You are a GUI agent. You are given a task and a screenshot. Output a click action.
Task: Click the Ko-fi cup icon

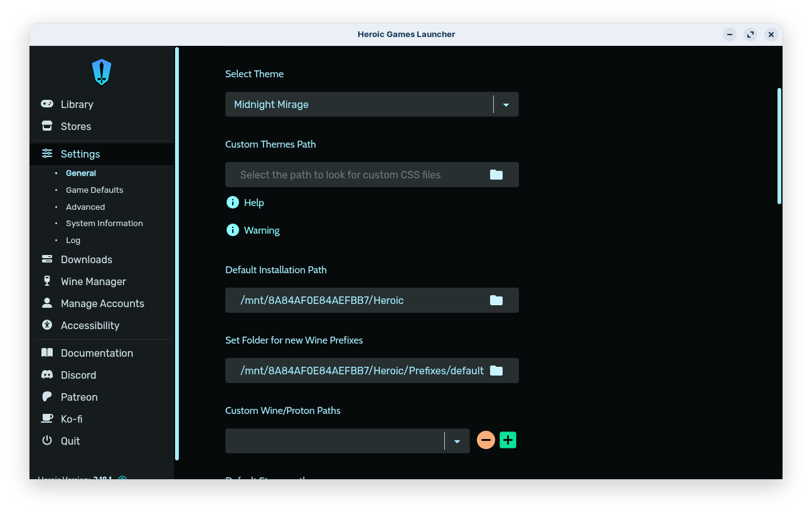[x=47, y=419]
